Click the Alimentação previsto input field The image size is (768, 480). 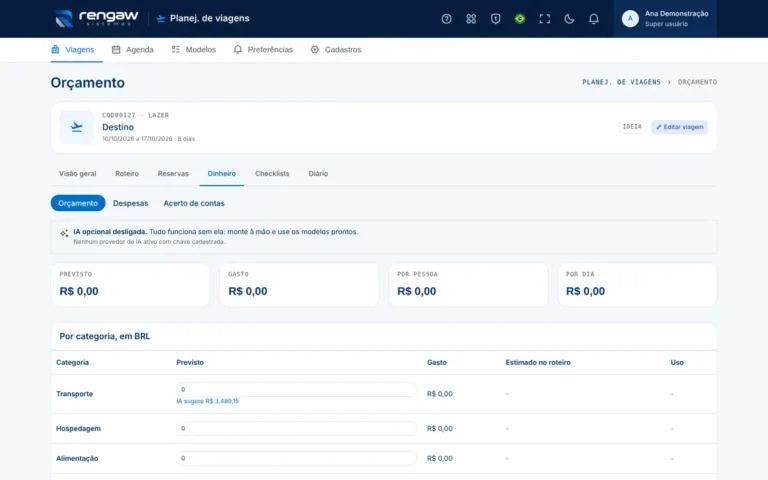point(296,458)
